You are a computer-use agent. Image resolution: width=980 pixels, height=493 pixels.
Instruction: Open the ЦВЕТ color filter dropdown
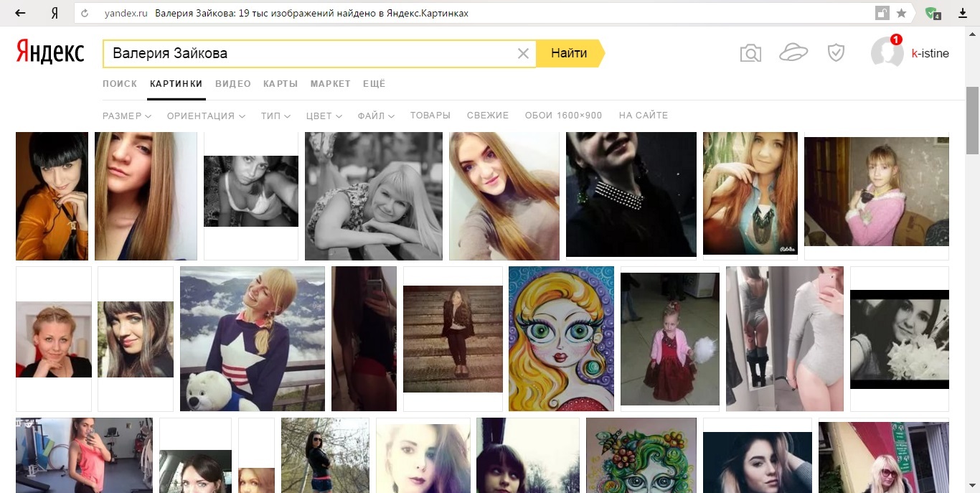coord(324,116)
